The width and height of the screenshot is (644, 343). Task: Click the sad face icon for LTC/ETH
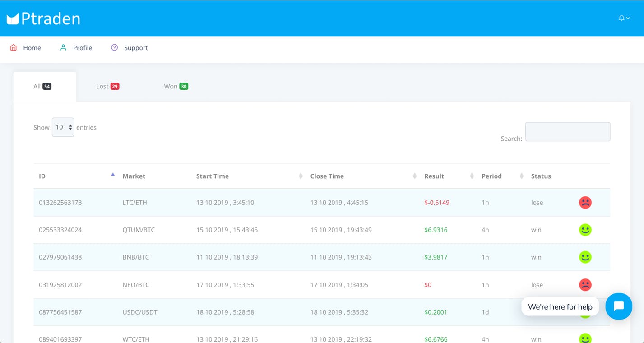585,203
